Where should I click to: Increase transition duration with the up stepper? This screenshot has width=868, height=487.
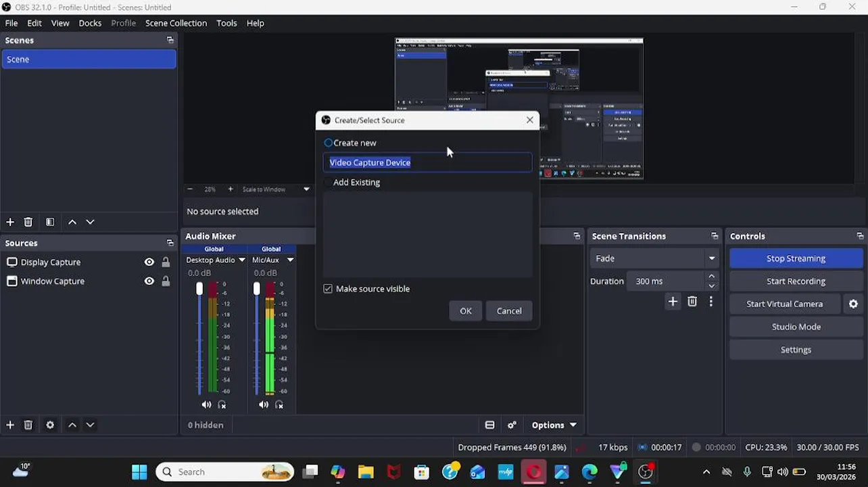(711, 277)
